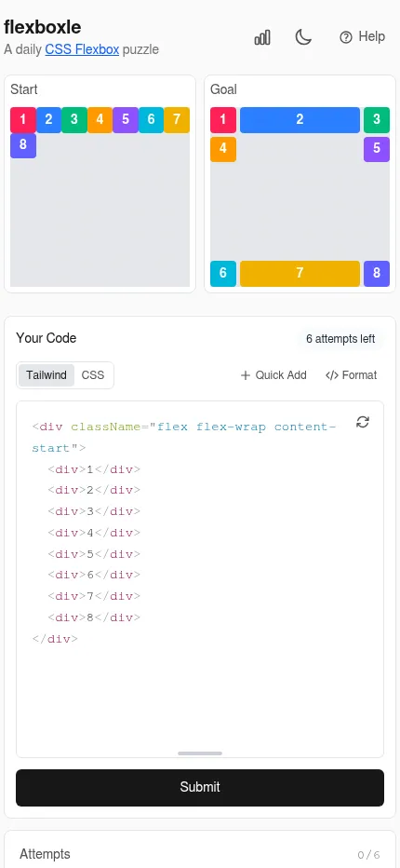
Task: Click the wide yellow box 7 in Goal
Action: [300, 274]
